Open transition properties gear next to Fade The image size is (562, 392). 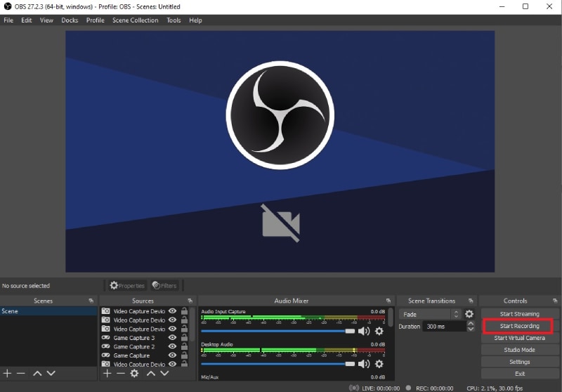point(469,314)
